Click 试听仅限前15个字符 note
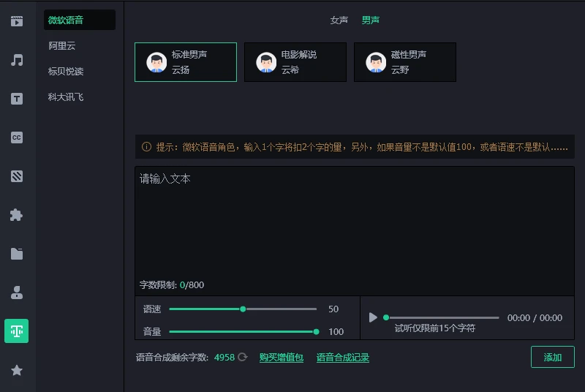The width and height of the screenshot is (585, 392). coord(435,328)
